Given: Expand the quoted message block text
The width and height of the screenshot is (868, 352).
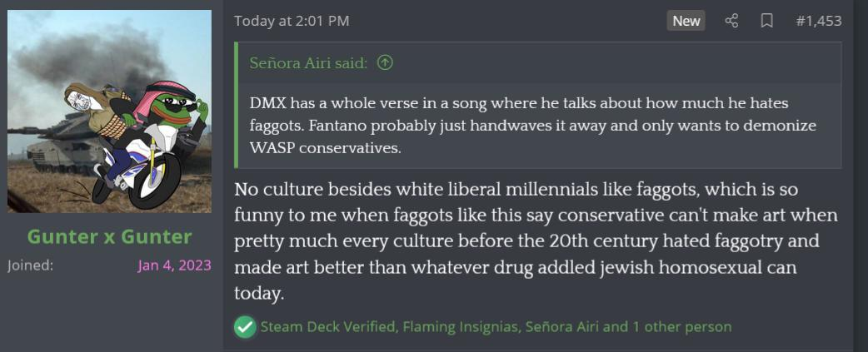Looking at the screenshot, I should 533,126.
